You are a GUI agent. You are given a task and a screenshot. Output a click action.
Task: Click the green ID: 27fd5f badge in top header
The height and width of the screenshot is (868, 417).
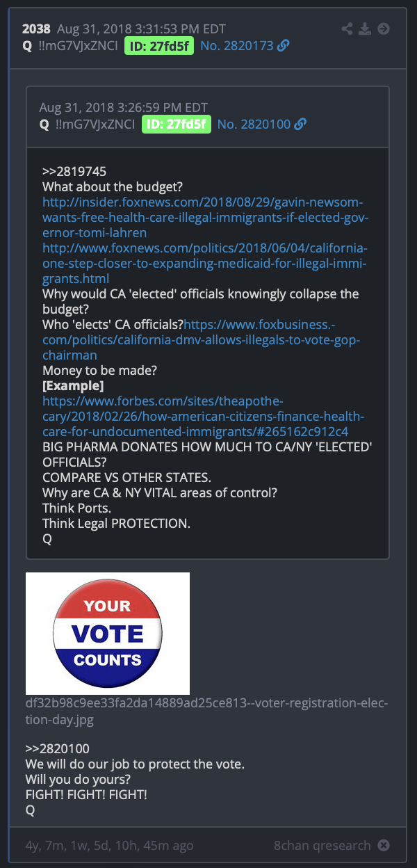(159, 46)
